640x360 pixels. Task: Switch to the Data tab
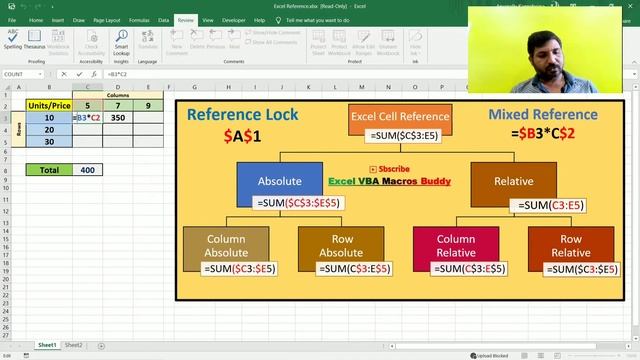tap(163, 20)
